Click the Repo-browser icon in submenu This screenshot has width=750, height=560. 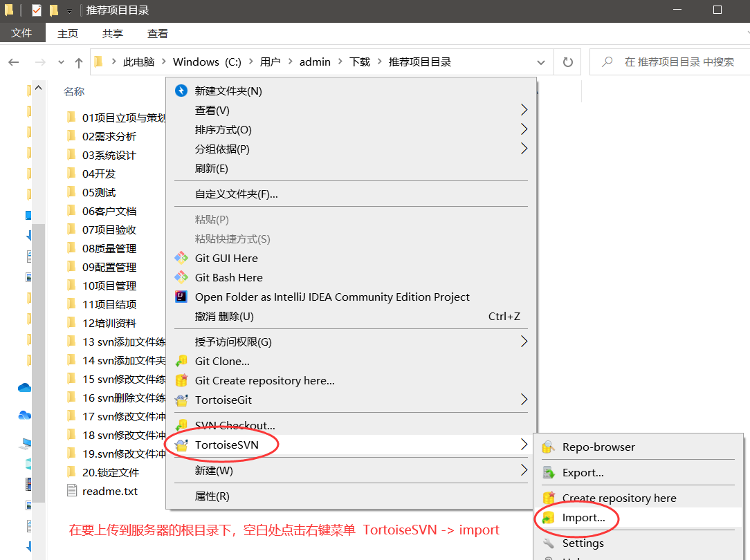pyautogui.click(x=549, y=447)
